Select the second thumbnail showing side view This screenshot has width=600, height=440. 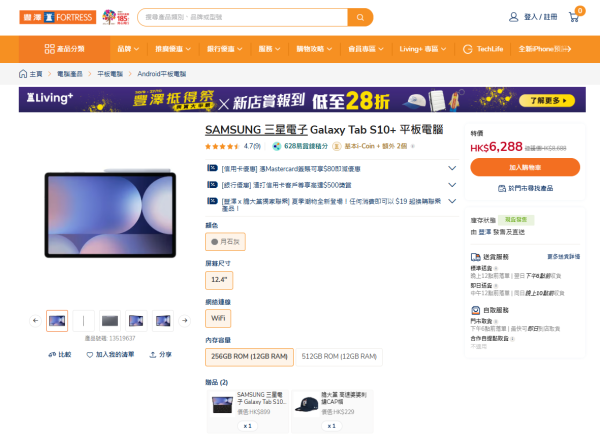(83, 321)
